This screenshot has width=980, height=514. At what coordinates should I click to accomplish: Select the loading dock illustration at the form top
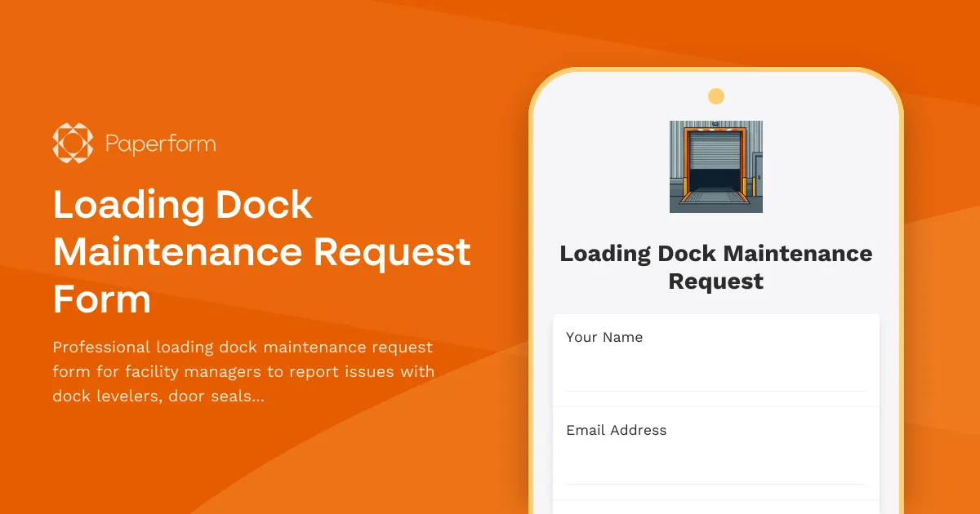pos(716,166)
